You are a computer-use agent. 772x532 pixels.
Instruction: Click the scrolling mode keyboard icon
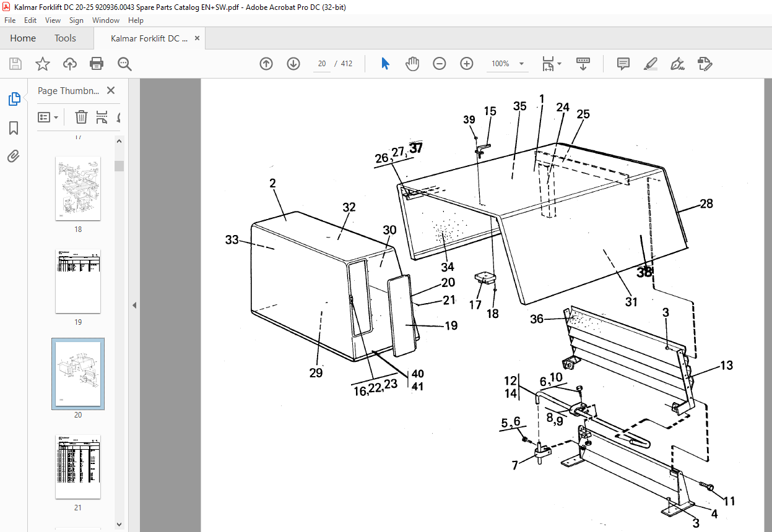(x=583, y=64)
